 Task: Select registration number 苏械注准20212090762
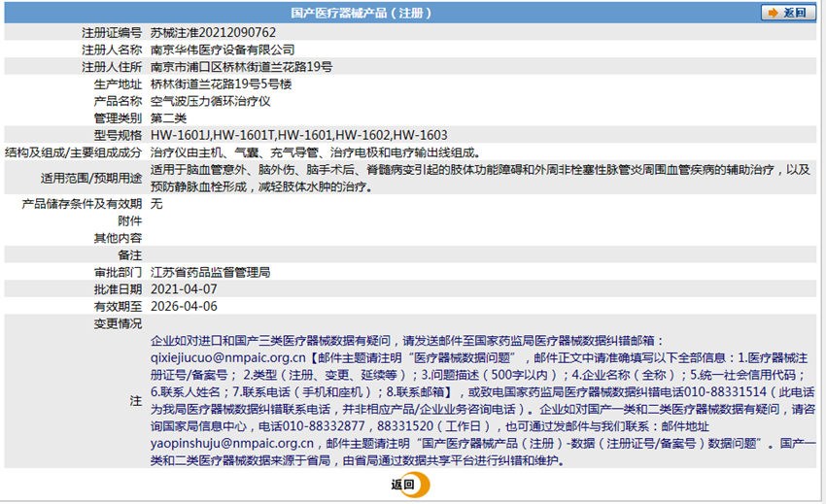coord(213,33)
